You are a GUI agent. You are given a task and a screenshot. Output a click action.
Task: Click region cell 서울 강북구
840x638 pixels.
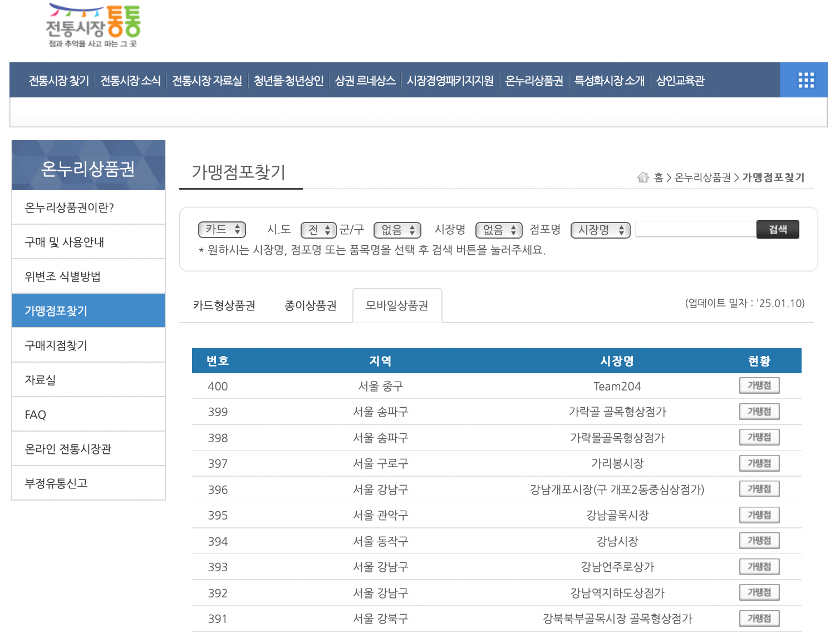(381, 619)
